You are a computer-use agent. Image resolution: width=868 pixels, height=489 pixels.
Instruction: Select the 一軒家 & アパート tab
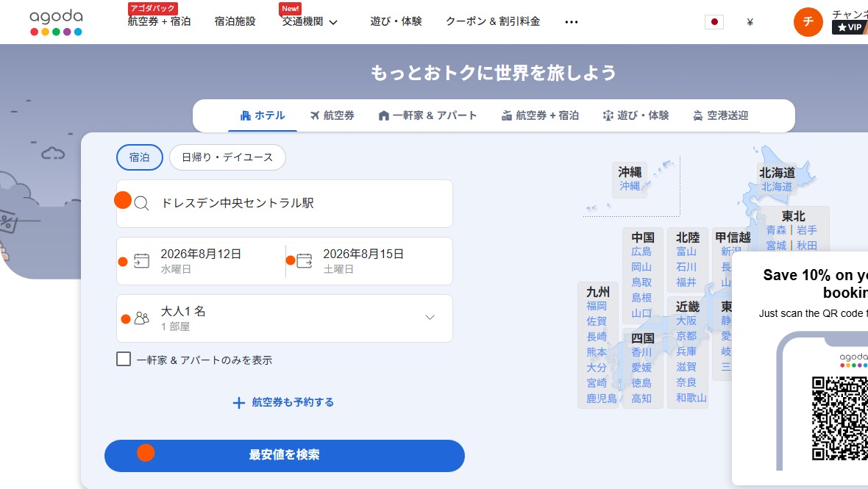[427, 115]
